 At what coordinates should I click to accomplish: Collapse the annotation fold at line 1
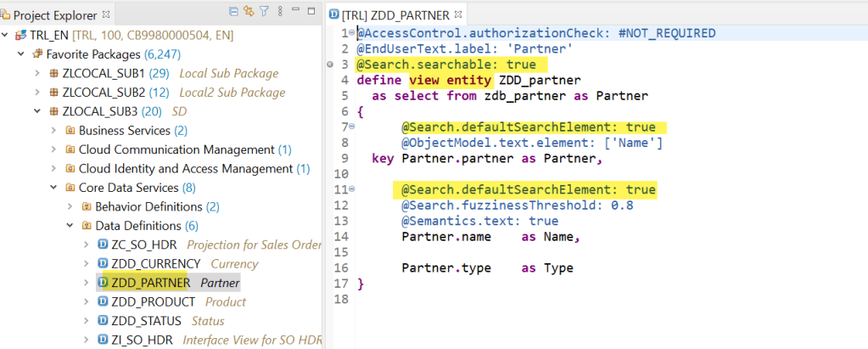(350, 31)
